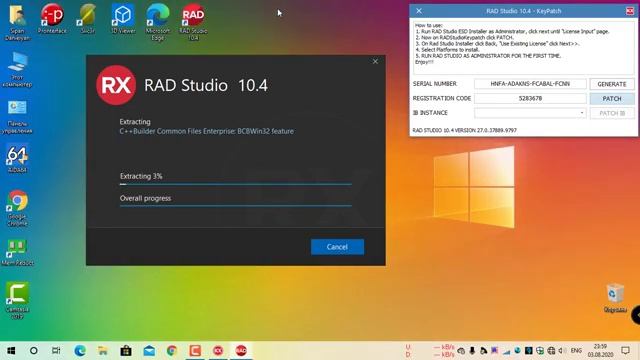Open Mail app from the taskbar
The image size is (640, 360).
pos(149,351)
